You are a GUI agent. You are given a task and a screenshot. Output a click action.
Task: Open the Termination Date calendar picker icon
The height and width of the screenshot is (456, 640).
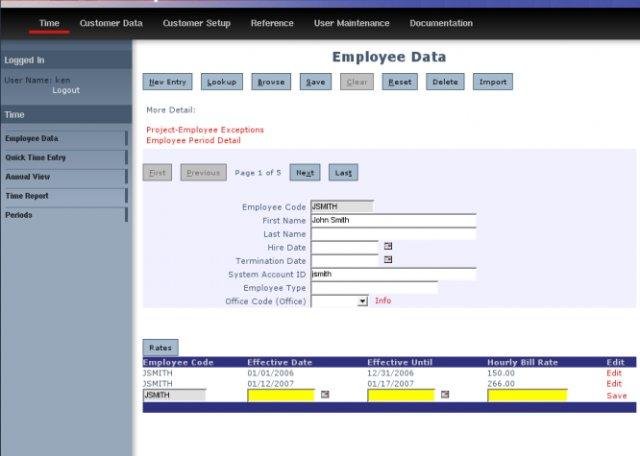tap(389, 260)
